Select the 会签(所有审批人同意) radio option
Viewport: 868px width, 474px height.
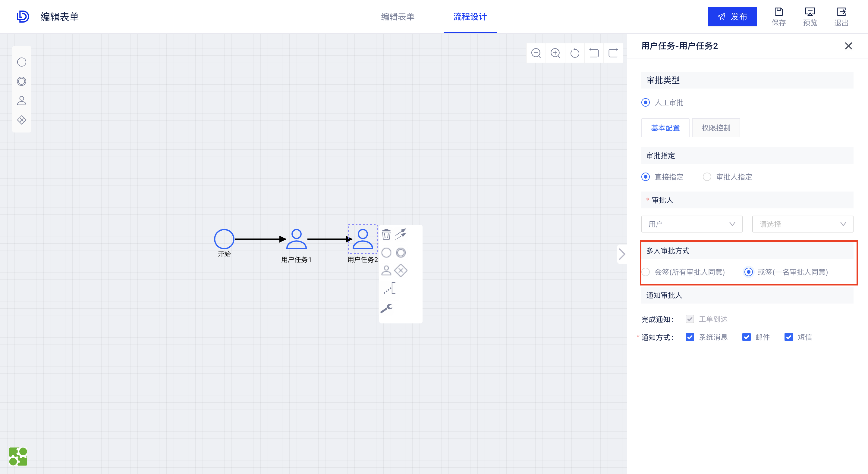click(x=646, y=272)
